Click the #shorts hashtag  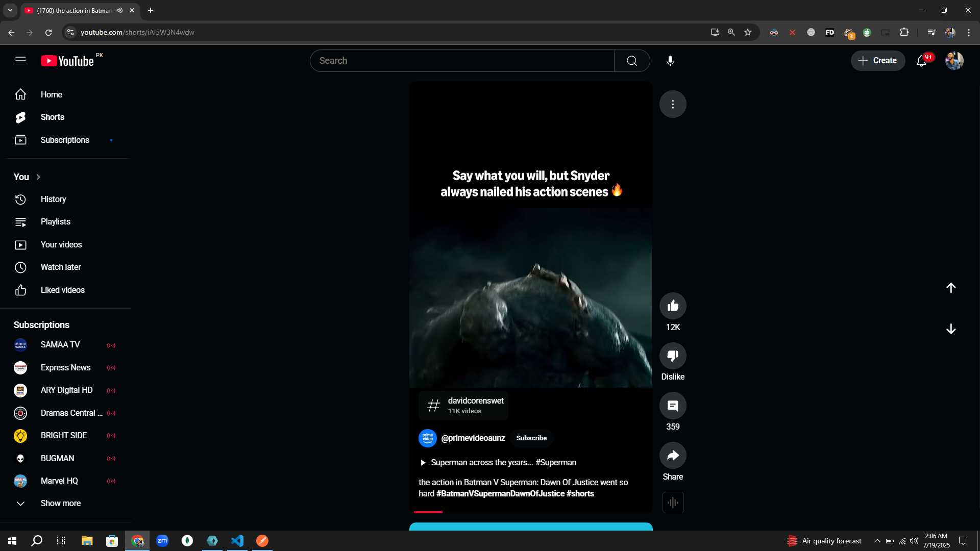(x=580, y=494)
